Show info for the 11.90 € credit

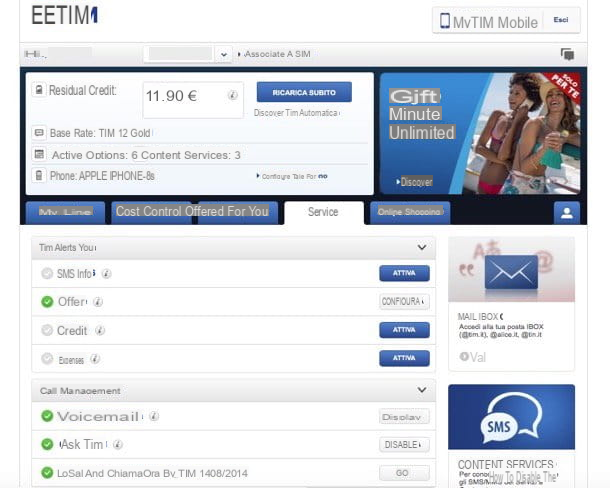coord(233,95)
